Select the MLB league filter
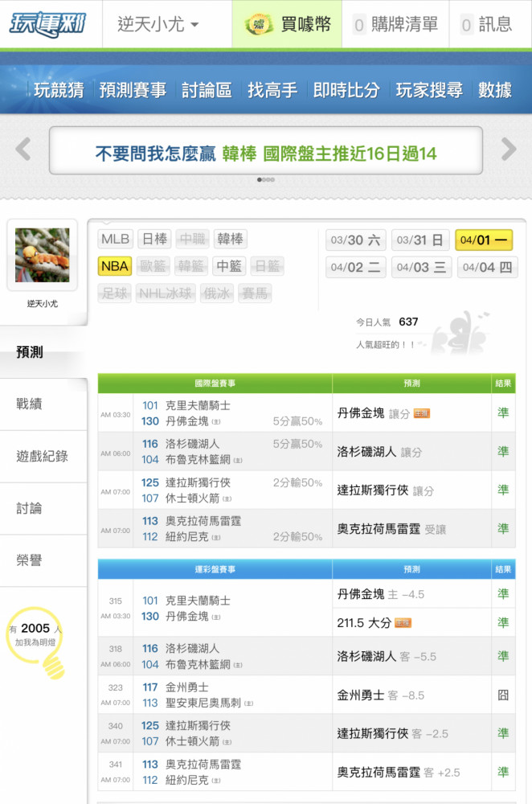The image size is (532, 804). point(115,239)
